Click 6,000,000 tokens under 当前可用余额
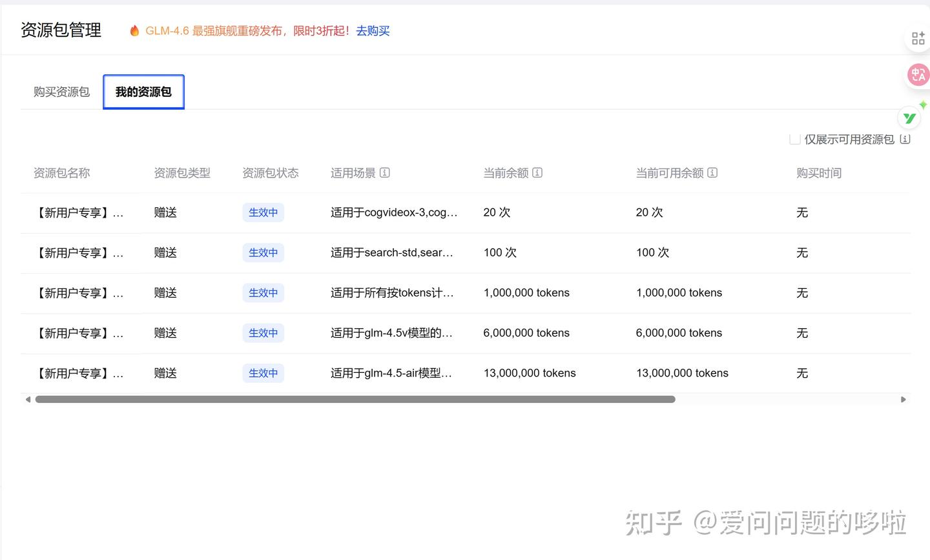930x560 pixels. point(679,333)
